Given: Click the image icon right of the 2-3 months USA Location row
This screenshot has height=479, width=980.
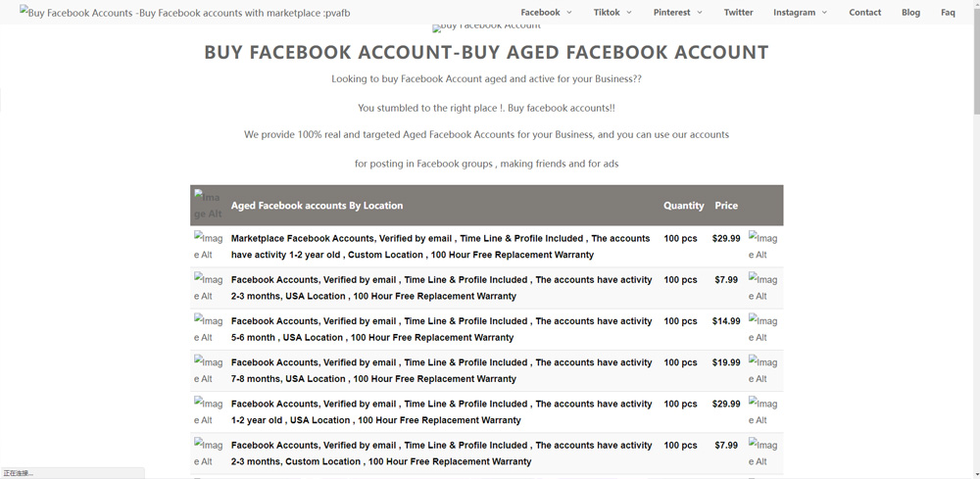Looking at the screenshot, I should tap(763, 287).
